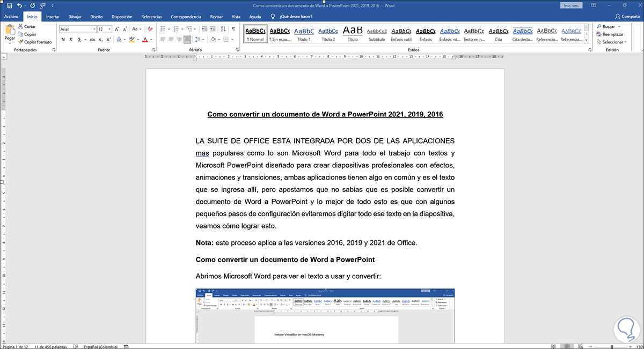Screen dimensions: 644x349
Task: Click the embedded Word screenshot image in document
Action: click(x=325, y=316)
